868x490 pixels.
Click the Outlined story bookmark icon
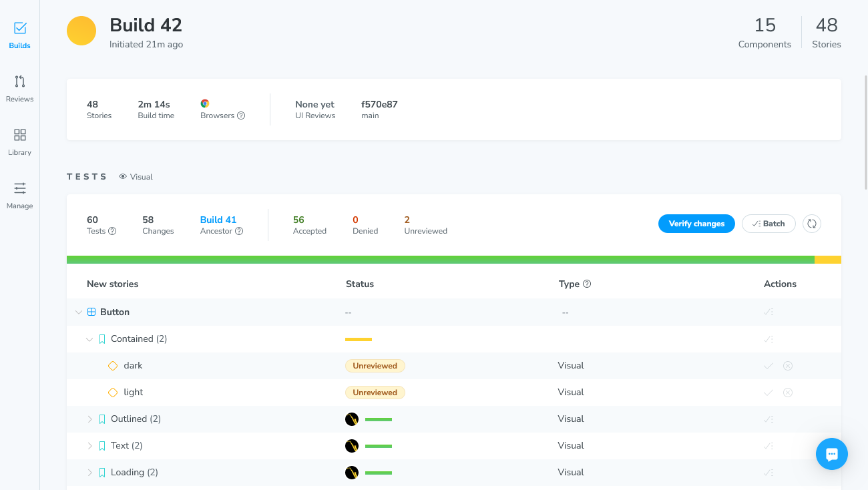click(102, 419)
